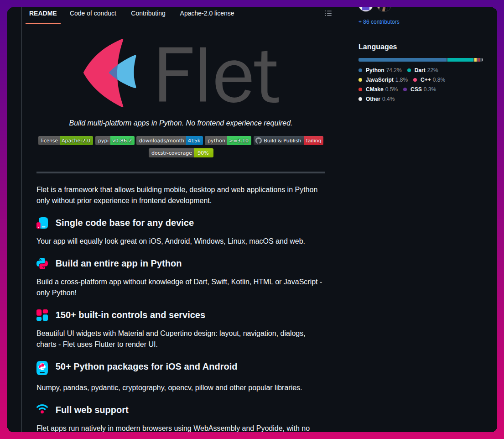
Task: Click the text Numpy, pandas, pydantic, cryptography
Action: [169, 387]
